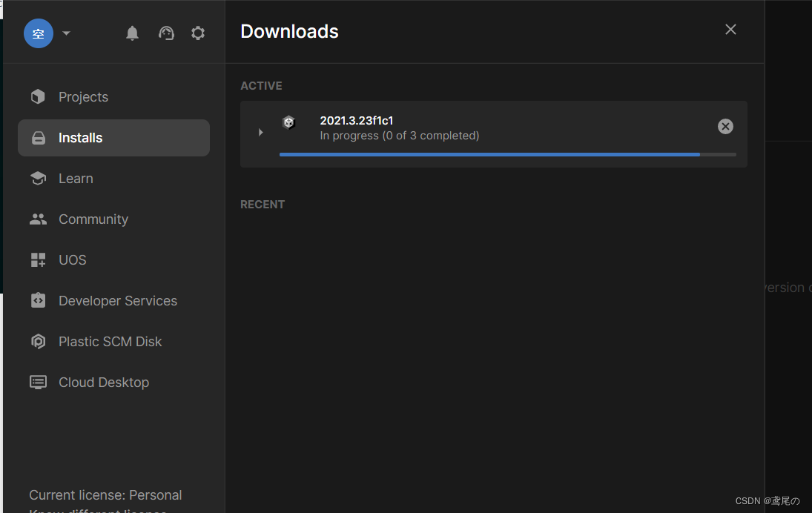Click the ACTIVE section heading

point(261,86)
